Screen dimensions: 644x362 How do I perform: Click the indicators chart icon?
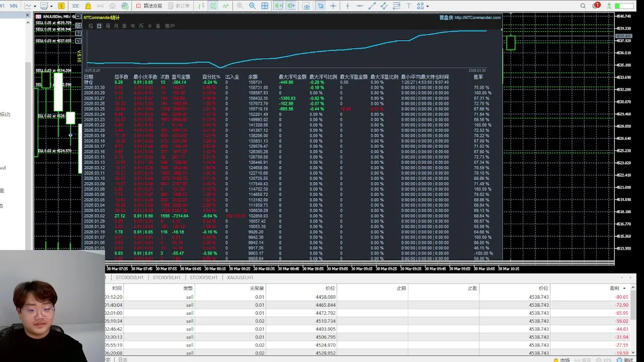point(45,6)
